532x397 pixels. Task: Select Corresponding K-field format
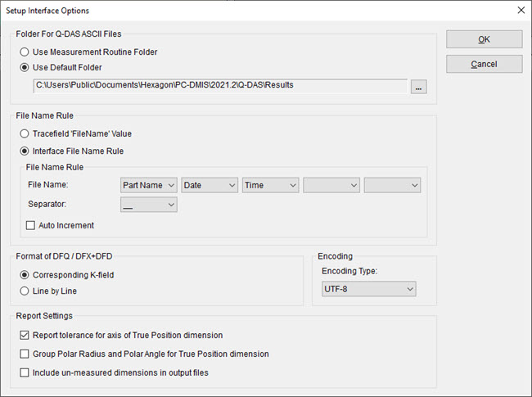click(x=25, y=275)
